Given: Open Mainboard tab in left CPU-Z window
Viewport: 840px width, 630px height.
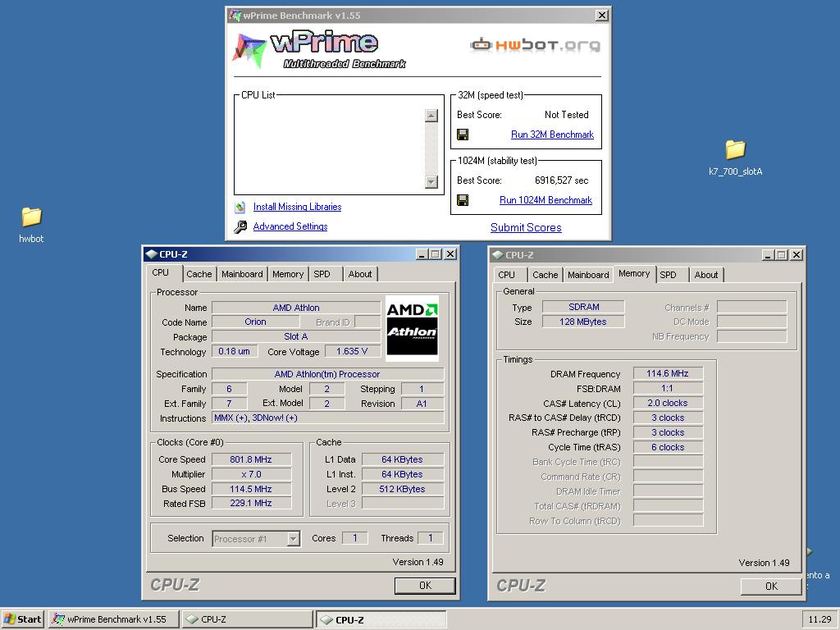Looking at the screenshot, I should tap(242, 274).
